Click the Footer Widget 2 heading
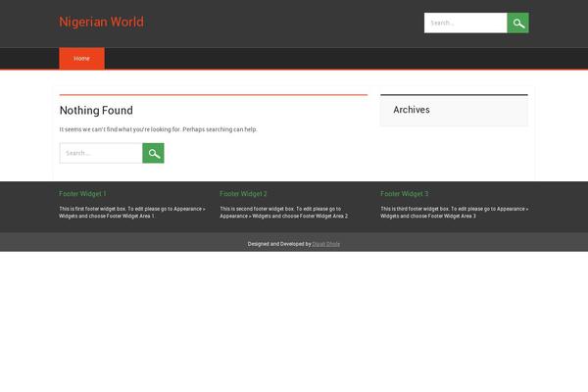This screenshot has height=392, width=588. 243,194
